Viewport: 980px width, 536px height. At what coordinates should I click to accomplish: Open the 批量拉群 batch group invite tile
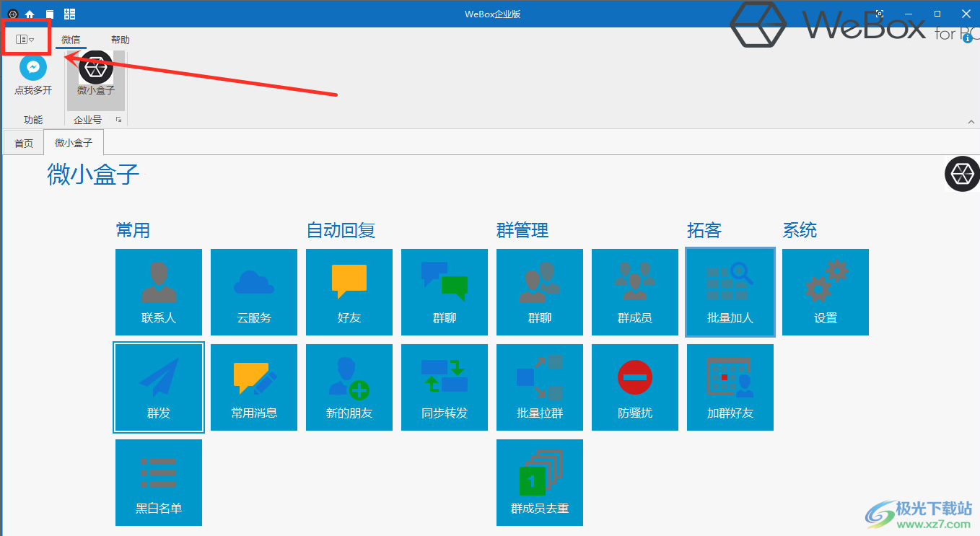[x=540, y=387]
